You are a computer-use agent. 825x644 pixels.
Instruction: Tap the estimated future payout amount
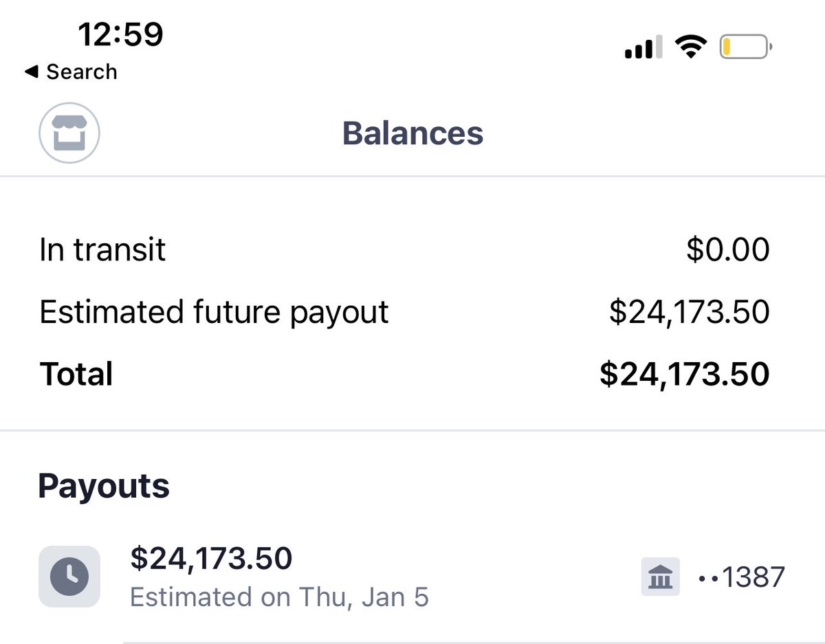click(x=690, y=312)
